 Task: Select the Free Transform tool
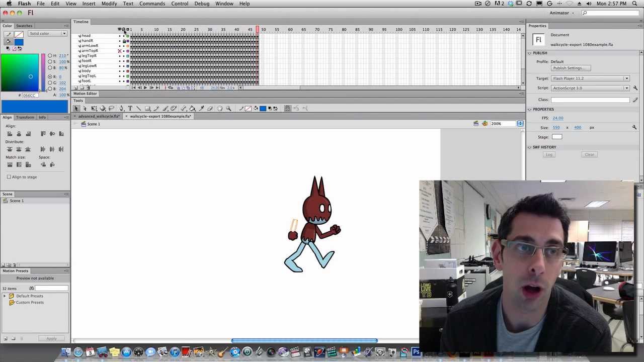(x=94, y=108)
